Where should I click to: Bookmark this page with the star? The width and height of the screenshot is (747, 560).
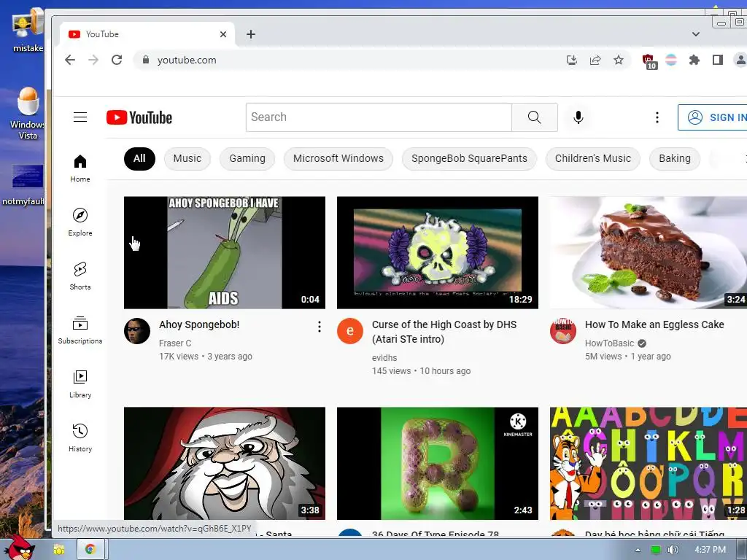(619, 60)
